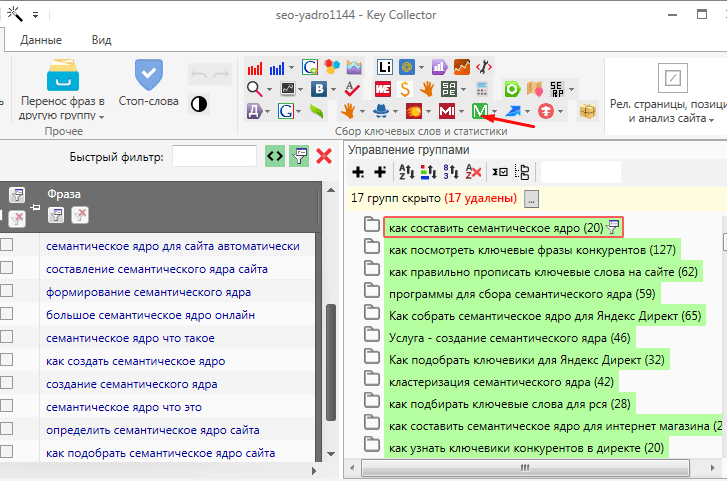Image resolution: width=727 pixels, height=482 pixels.
Task: Click the red bar chart statistics icon
Action: point(255,68)
